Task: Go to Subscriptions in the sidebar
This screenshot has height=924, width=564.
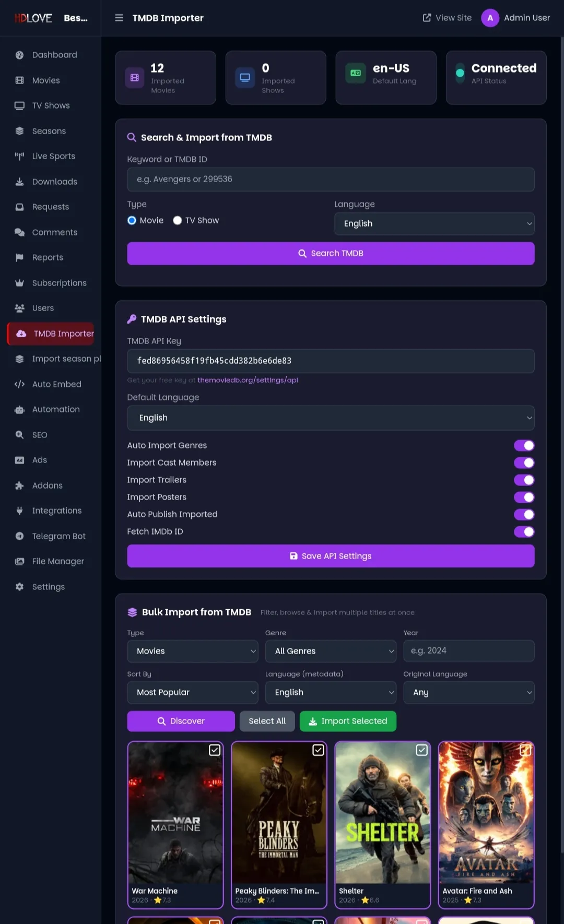Action: point(51,283)
